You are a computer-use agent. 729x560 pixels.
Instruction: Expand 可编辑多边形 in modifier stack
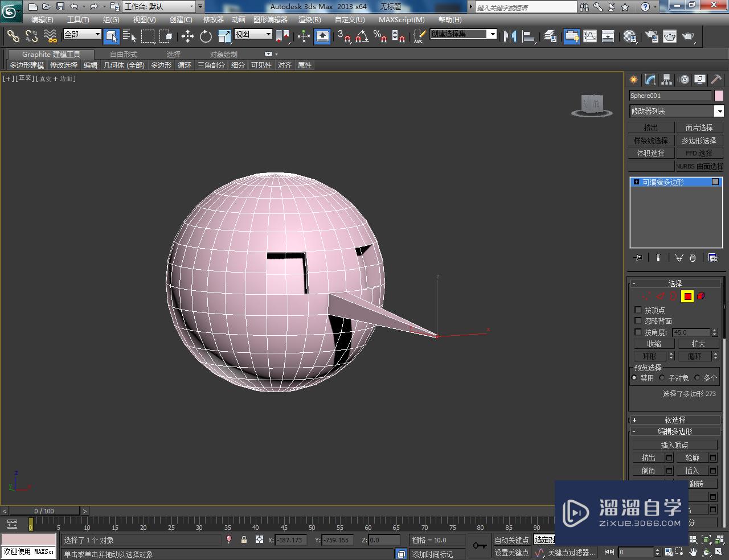(636, 182)
